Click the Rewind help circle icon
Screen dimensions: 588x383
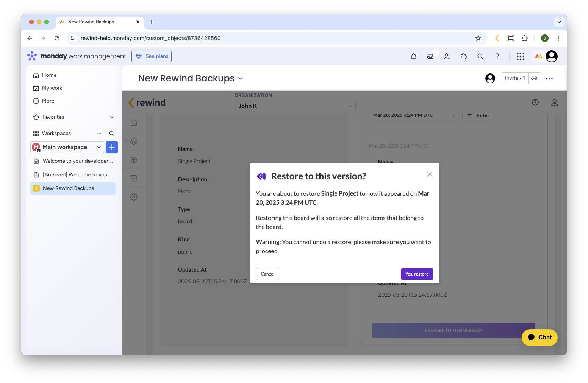point(535,102)
